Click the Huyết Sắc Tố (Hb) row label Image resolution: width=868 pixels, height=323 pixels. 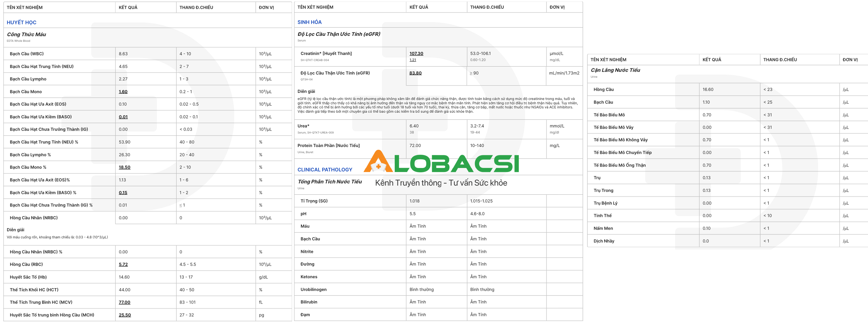point(28,277)
